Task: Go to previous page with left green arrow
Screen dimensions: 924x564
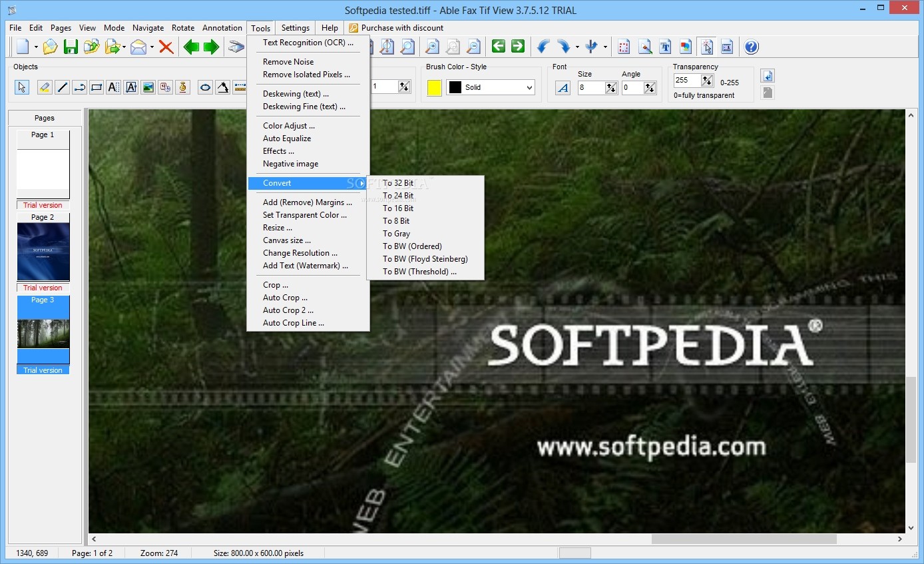Action: point(191,47)
